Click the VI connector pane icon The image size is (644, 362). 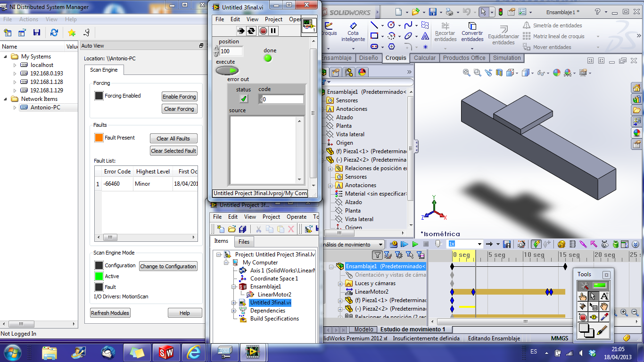[309, 26]
